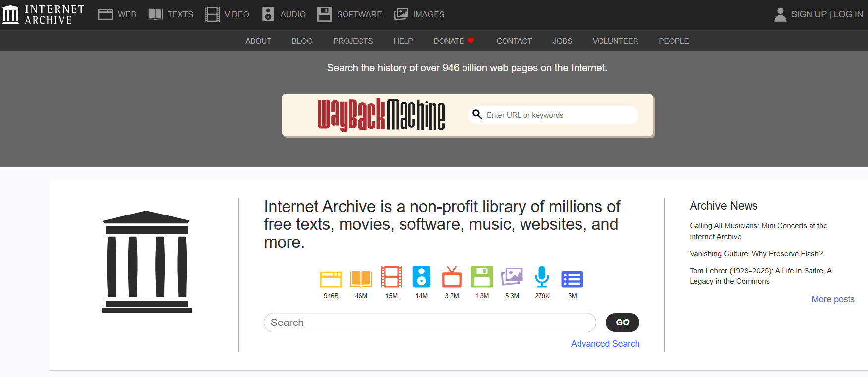Open the Audio speaker icon in top bar
The image size is (868, 377).
coord(268,14)
